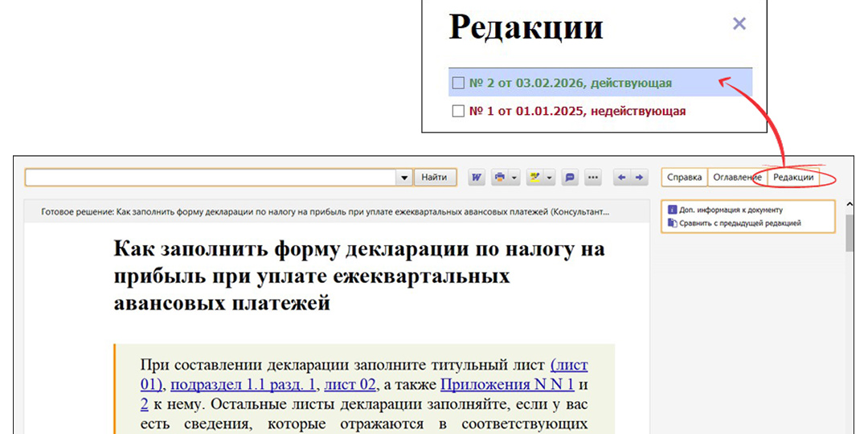Expand the highlight marker dropdown arrow
This screenshot has height=434, width=868.
(x=549, y=178)
